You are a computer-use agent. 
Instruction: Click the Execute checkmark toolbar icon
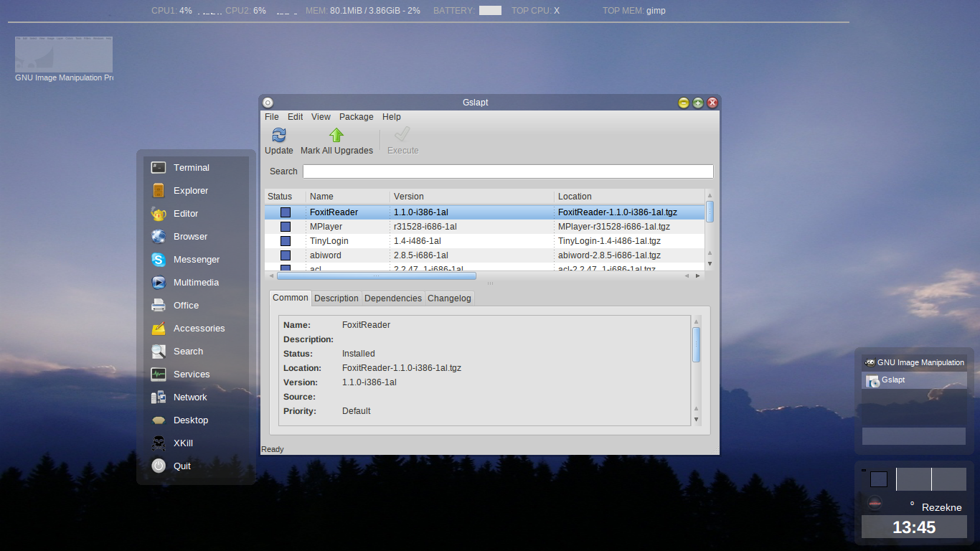pyautogui.click(x=402, y=135)
